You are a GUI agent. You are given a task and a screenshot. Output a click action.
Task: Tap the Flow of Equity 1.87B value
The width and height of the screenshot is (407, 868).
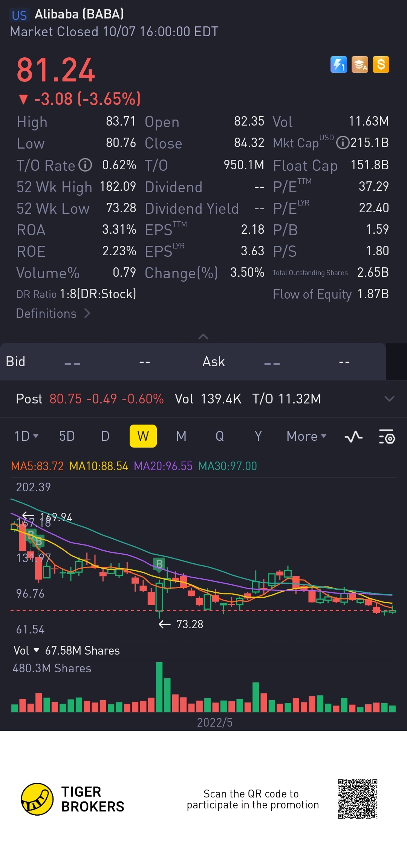(x=373, y=294)
